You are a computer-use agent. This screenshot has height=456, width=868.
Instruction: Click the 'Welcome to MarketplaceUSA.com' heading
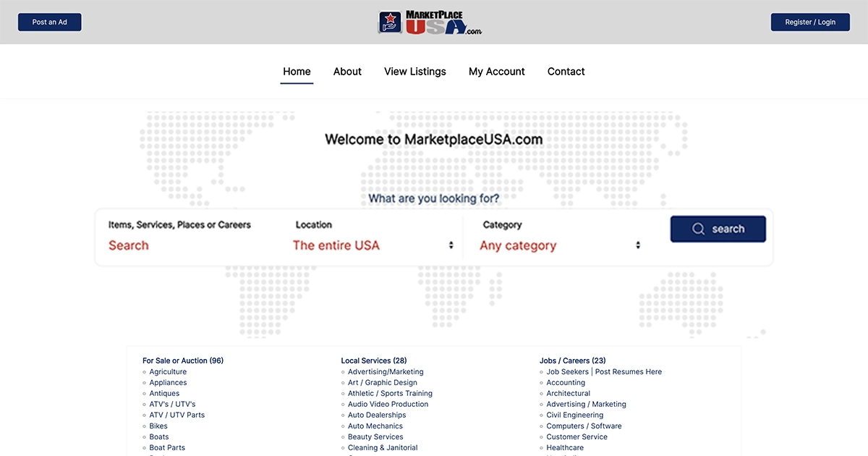[x=434, y=139]
